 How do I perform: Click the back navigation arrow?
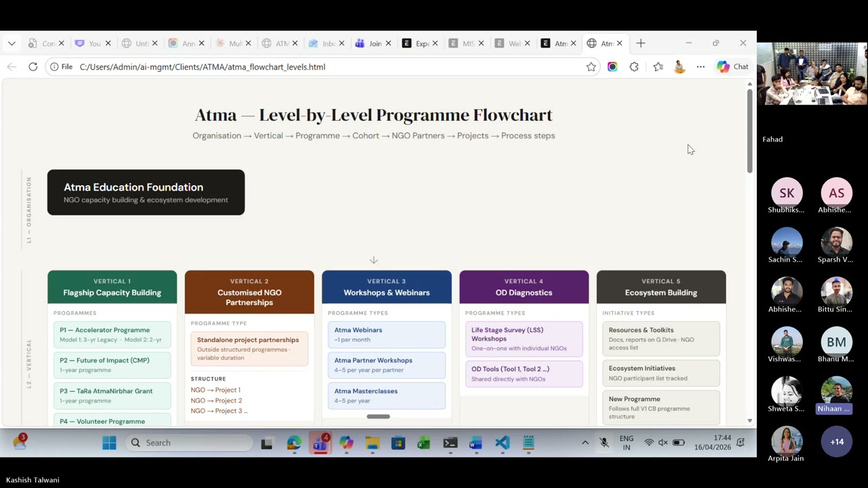11,66
